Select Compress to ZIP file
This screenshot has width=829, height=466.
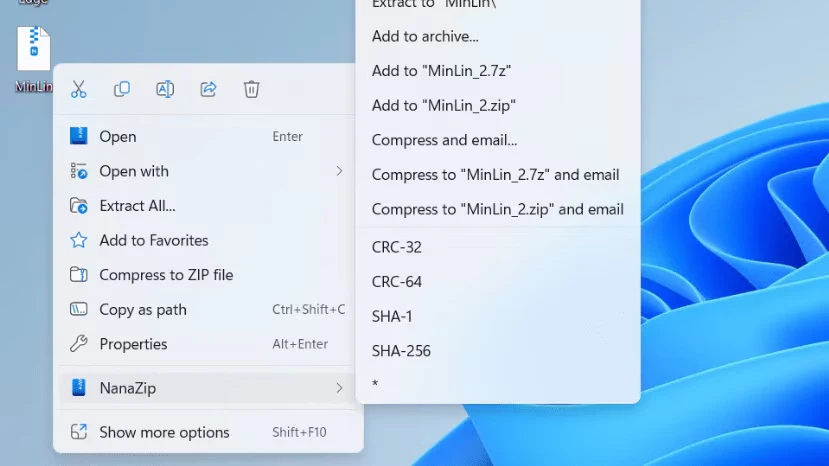[x=166, y=275]
